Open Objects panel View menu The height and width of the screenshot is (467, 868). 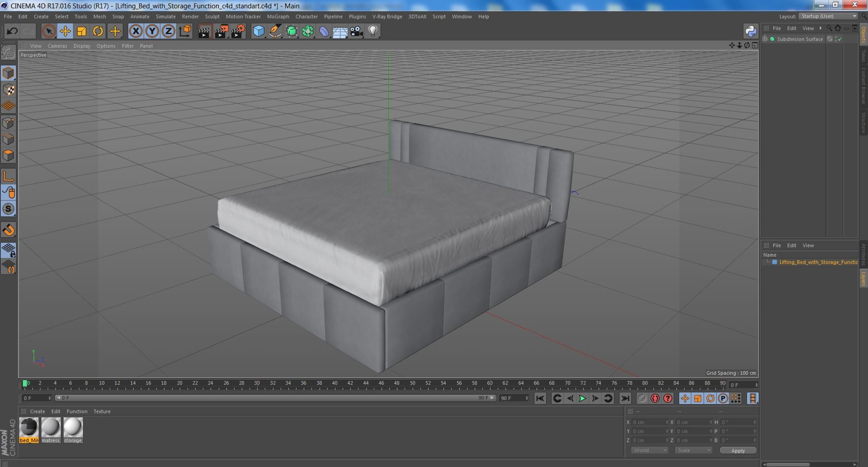pyautogui.click(x=808, y=28)
